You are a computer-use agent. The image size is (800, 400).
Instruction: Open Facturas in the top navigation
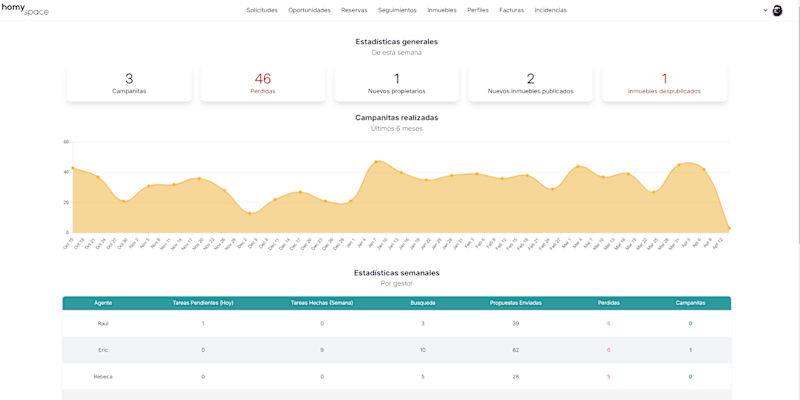point(511,10)
